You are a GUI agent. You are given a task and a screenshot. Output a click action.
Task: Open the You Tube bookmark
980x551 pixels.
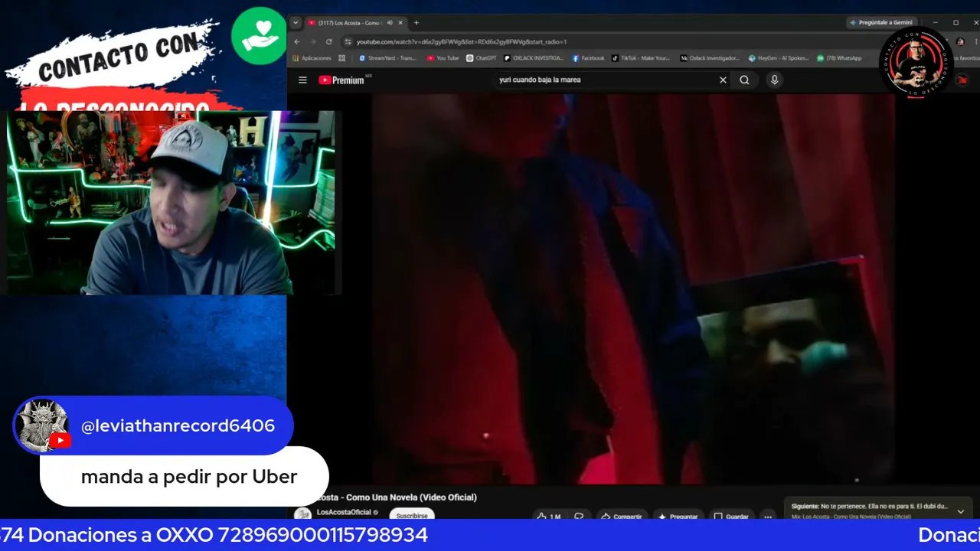pos(443,58)
